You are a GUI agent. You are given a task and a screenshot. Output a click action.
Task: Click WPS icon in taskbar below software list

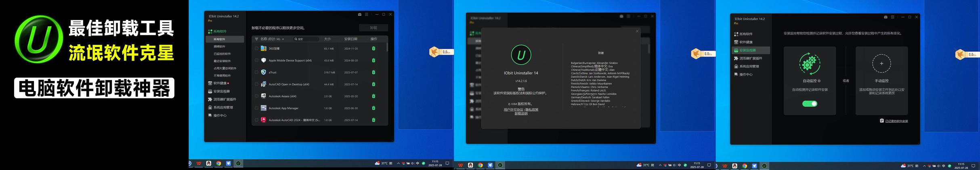199,164
